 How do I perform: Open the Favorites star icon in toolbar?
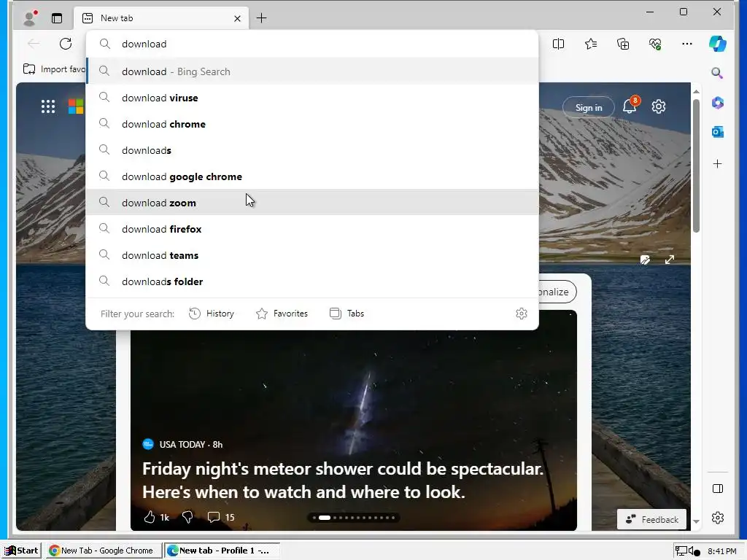pos(591,44)
